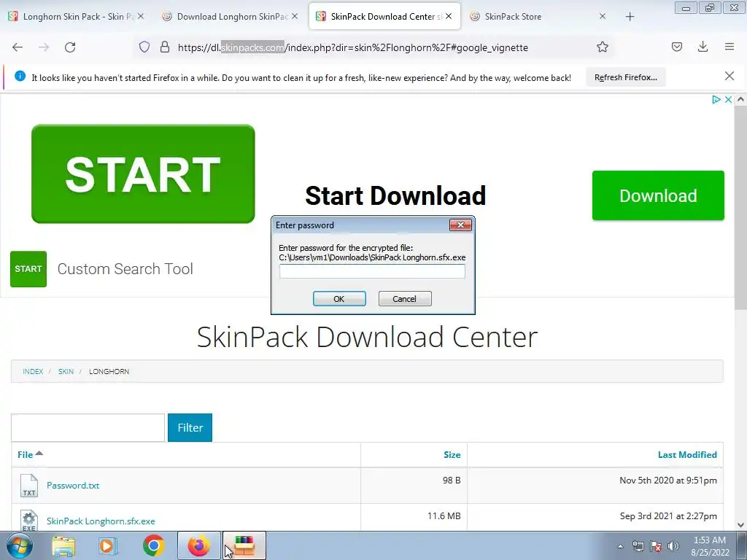The height and width of the screenshot is (560, 747).
Task: Click the page scrollbar down arrow
Action: tap(741, 525)
